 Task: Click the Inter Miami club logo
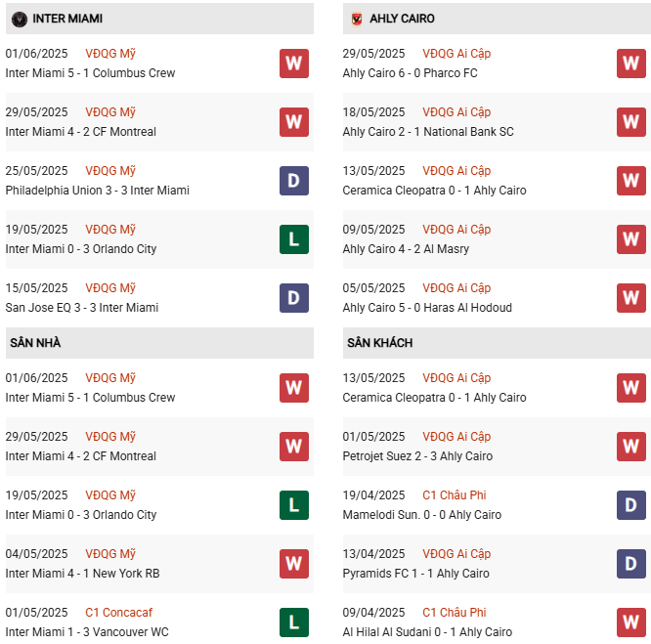pos(20,19)
